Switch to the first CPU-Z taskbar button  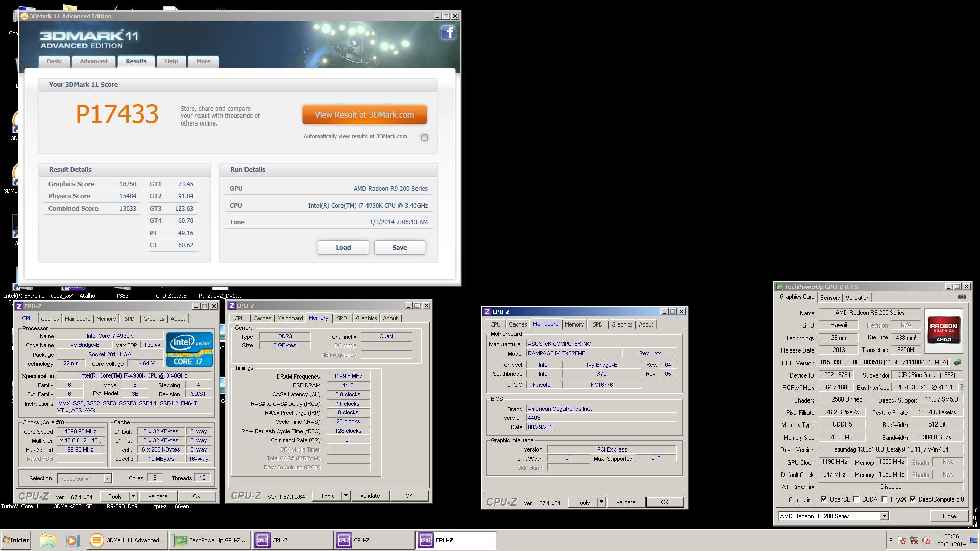click(292, 540)
